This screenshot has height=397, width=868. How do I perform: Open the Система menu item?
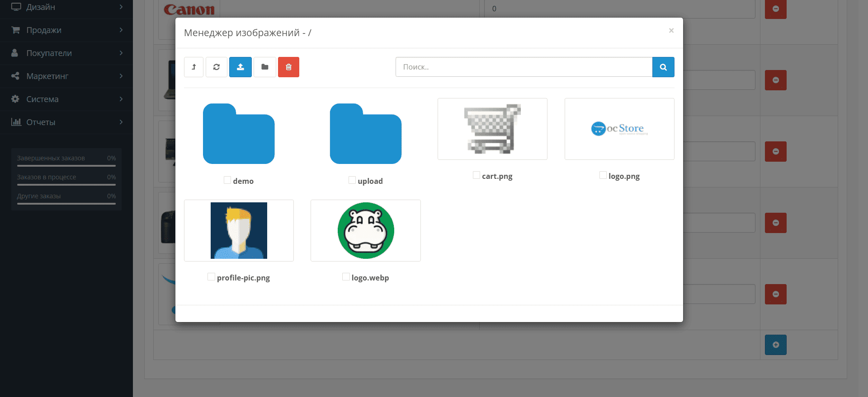tap(66, 99)
